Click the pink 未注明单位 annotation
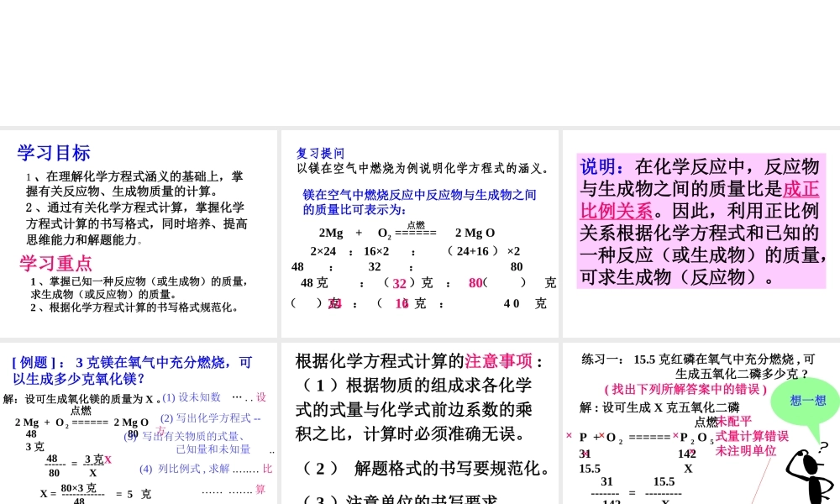 point(746,451)
